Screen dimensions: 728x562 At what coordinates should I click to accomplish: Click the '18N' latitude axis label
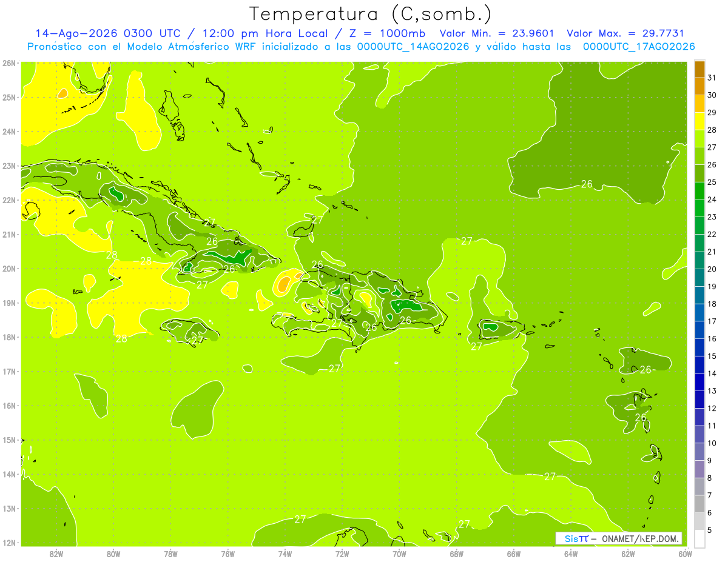pos(9,337)
